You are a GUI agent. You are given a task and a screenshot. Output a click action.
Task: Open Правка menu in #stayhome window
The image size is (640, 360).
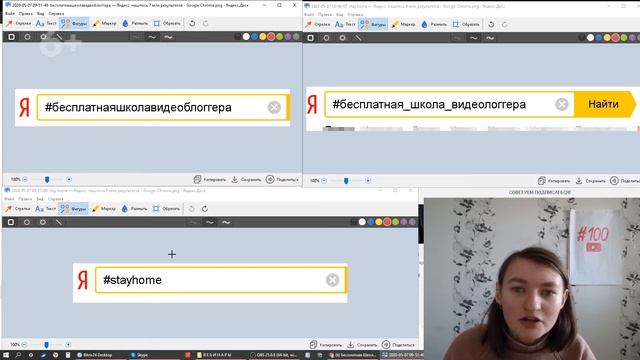pos(25,199)
